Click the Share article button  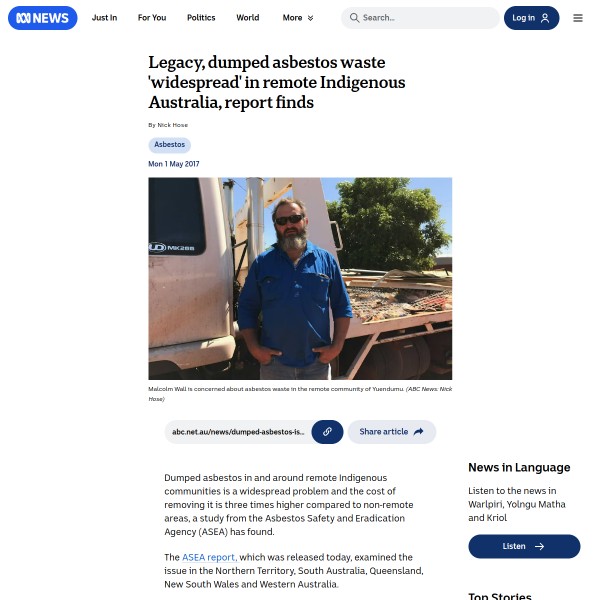click(391, 432)
